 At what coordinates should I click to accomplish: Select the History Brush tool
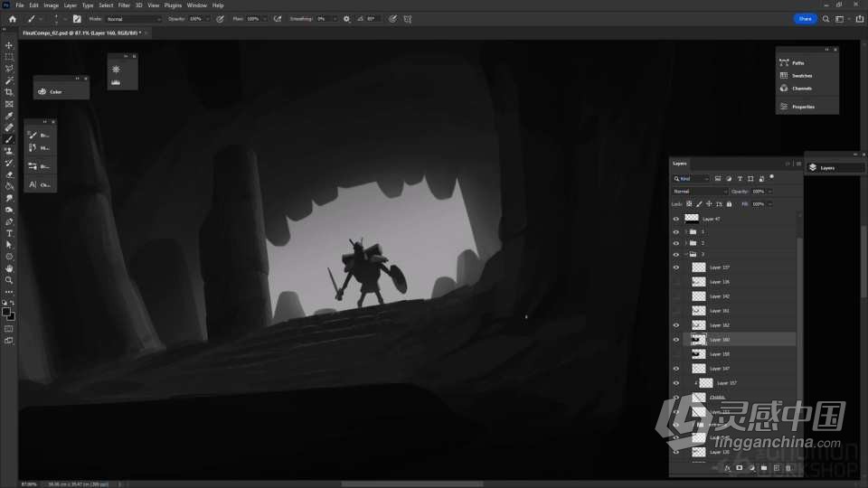point(9,163)
